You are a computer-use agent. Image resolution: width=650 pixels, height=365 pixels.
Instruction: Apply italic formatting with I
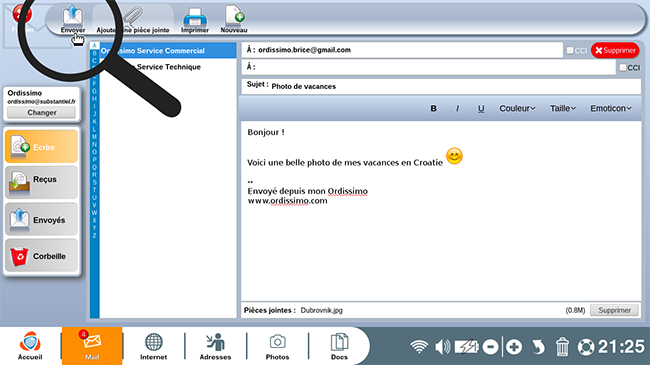click(x=457, y=108)
